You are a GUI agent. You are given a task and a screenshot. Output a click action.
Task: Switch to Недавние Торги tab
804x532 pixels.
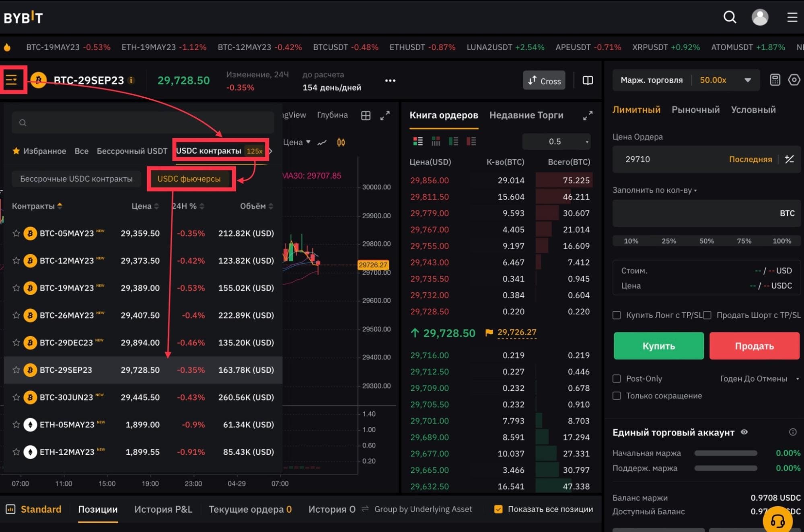(x=526, y=115)
